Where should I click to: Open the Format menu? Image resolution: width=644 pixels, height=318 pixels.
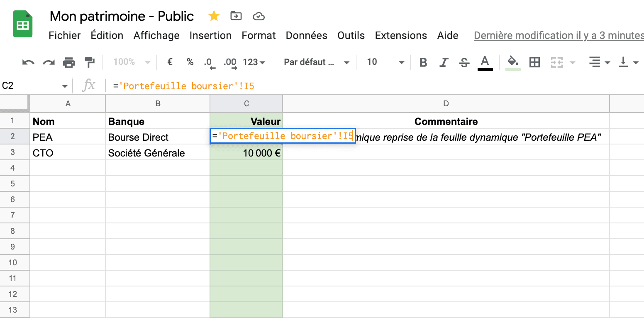pyautogui.click(x=259, y=36)
